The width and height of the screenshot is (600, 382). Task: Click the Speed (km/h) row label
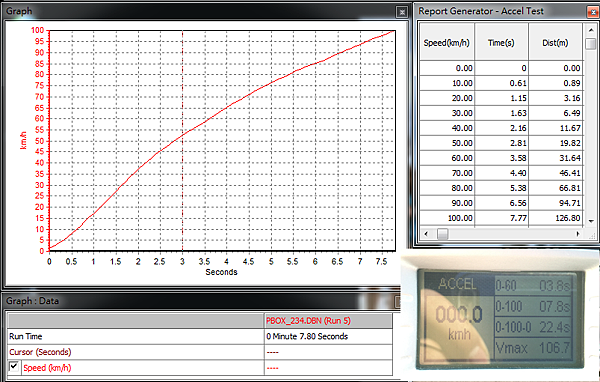click(x=47, y=368)
